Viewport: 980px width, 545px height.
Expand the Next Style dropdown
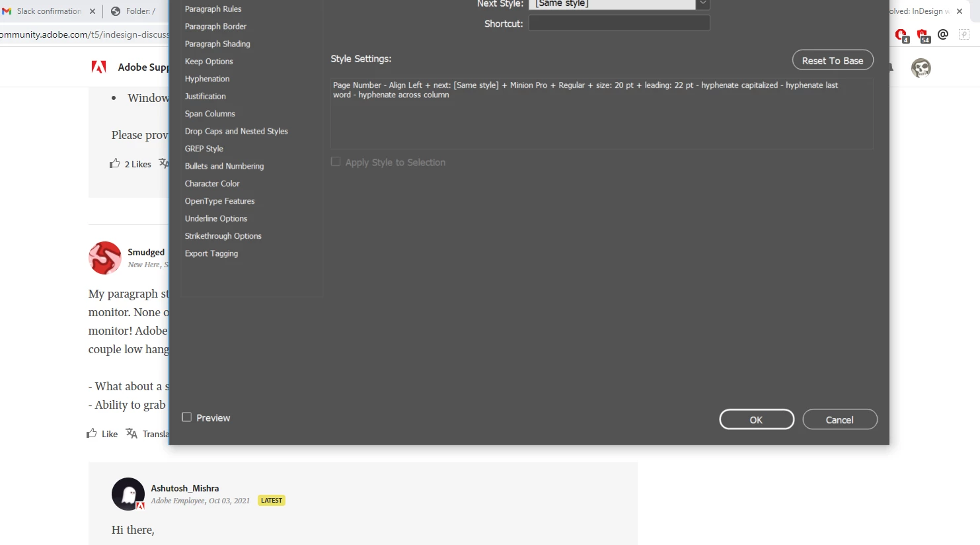(703, 4)
